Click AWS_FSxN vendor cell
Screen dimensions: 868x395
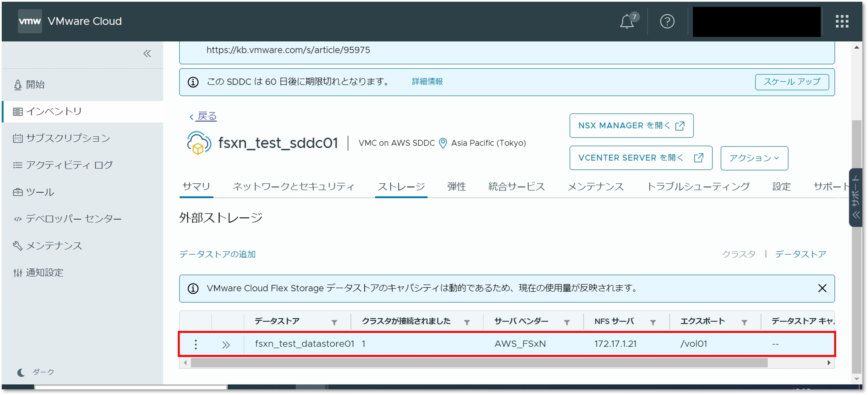tap(520, 344)
